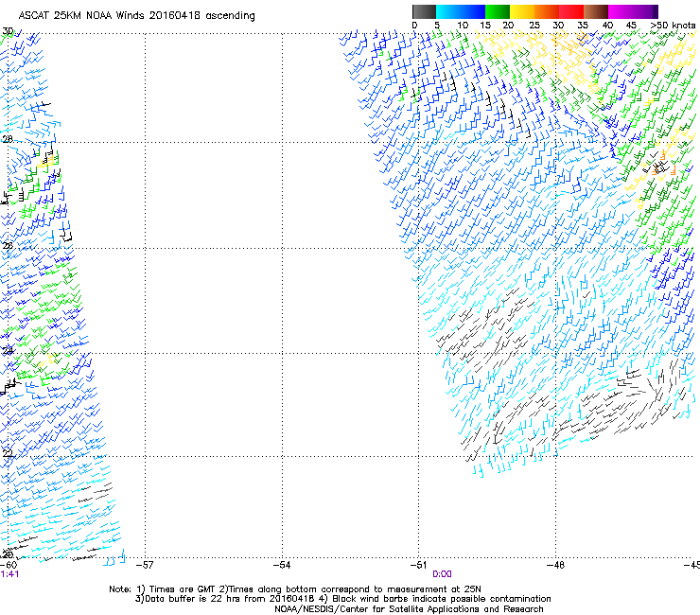The image size is (700, 615).
Task: Pick the magenta 40-45 knots color segment
Action: 621,11
